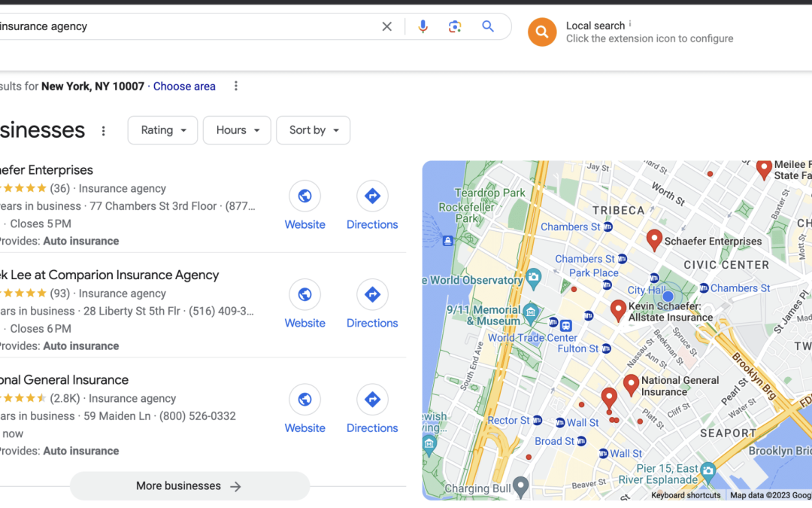Open Comparion Insurance Agency website globe icon

[304, 294]
